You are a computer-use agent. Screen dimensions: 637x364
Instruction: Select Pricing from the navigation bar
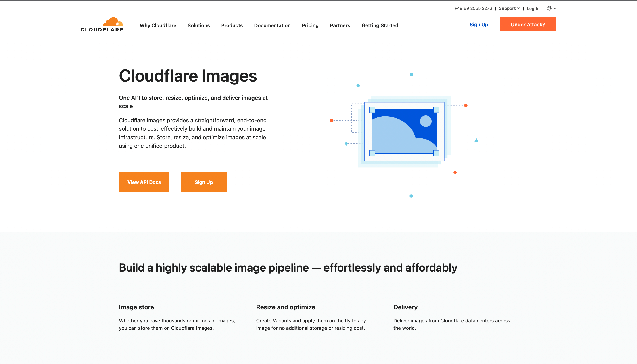[310, 25]
